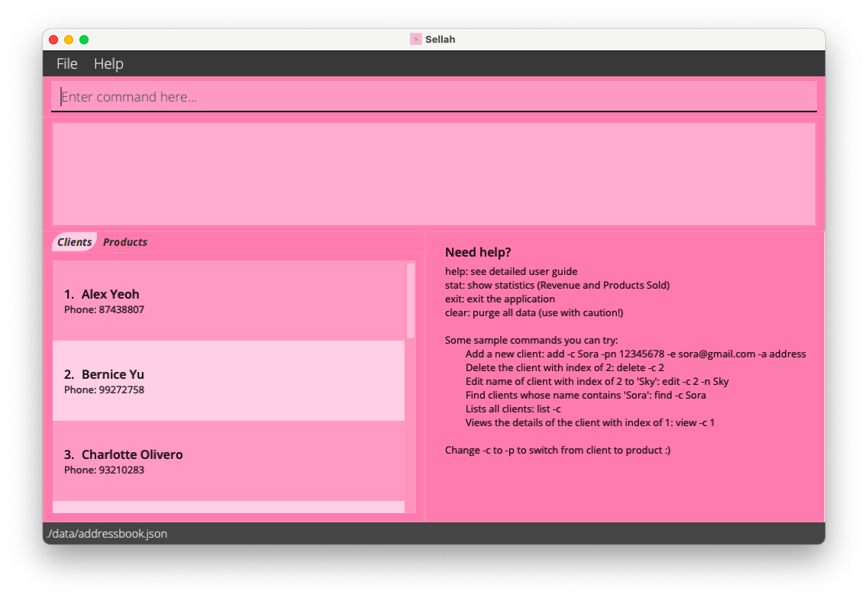Image resolution: width=868 pixels, height=601 pixels.
Task: Select the Clients tab
Action: 74,242
